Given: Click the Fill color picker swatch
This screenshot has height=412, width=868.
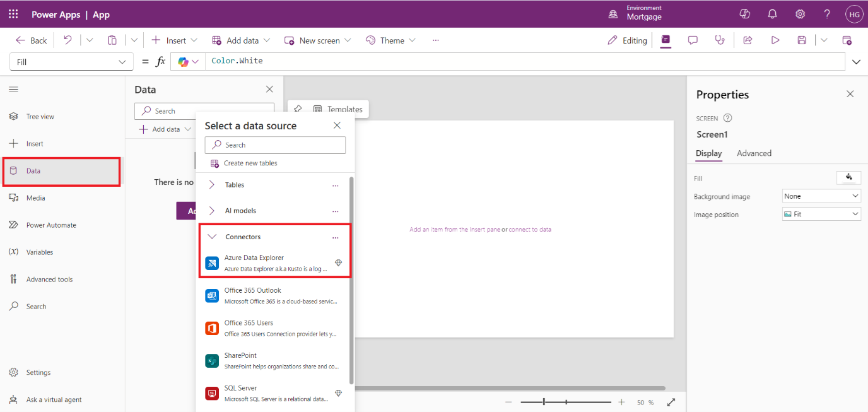Looking at the screenshot, I should point(848,178).
